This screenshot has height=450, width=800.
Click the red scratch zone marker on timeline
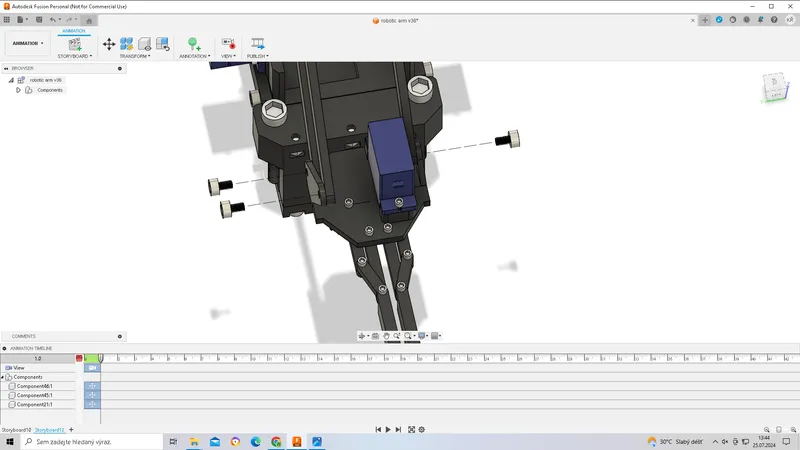click(x=79, y=358)
